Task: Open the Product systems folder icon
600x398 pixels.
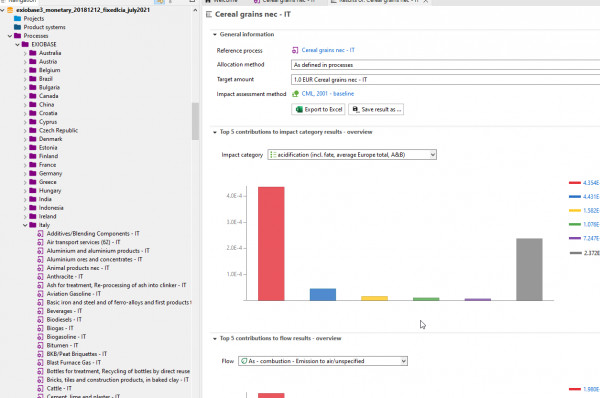Action: (17, 27)
